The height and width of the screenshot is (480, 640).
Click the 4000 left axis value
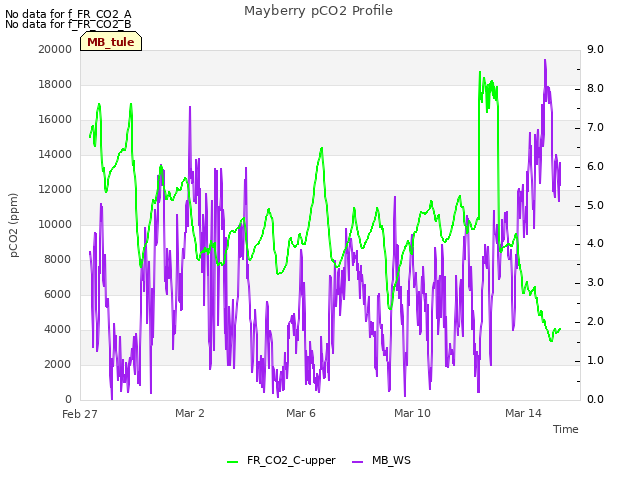coord(58,330)
